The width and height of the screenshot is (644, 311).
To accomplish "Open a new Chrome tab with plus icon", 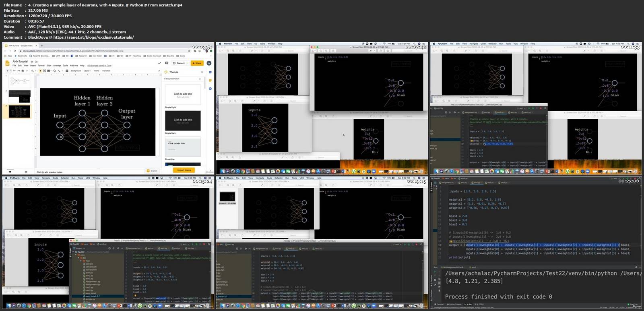I will (x=42, y=46).
